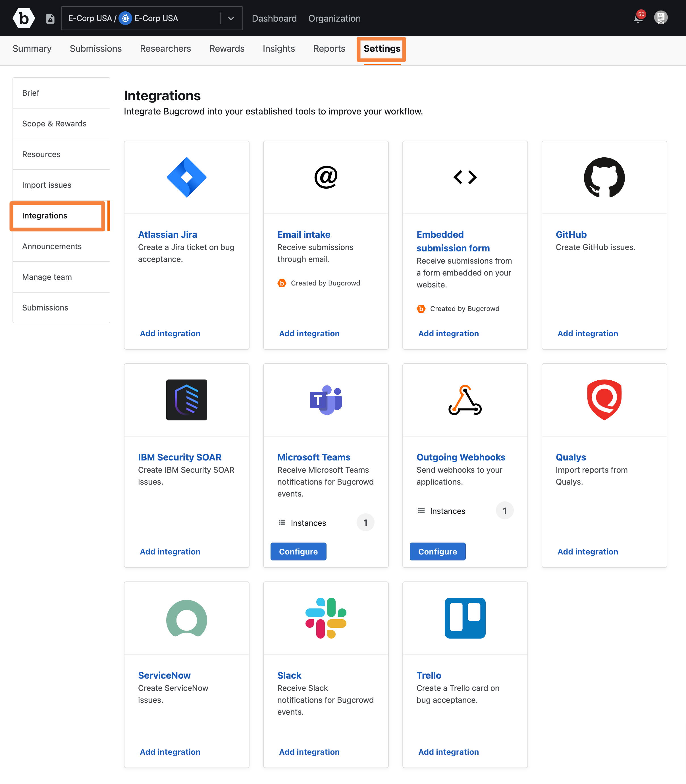The image size is (686, 784).
Task: Click the Embedded submission form code icon
Action: point(465,177)
